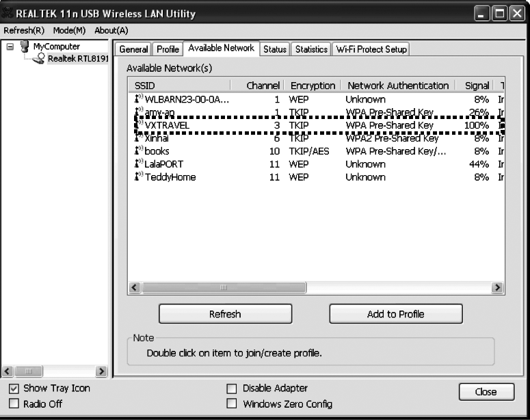The width and height of the screenshot is (530, 420).
Task: Sort networks by Channel column header
Action: click(257, 86)
